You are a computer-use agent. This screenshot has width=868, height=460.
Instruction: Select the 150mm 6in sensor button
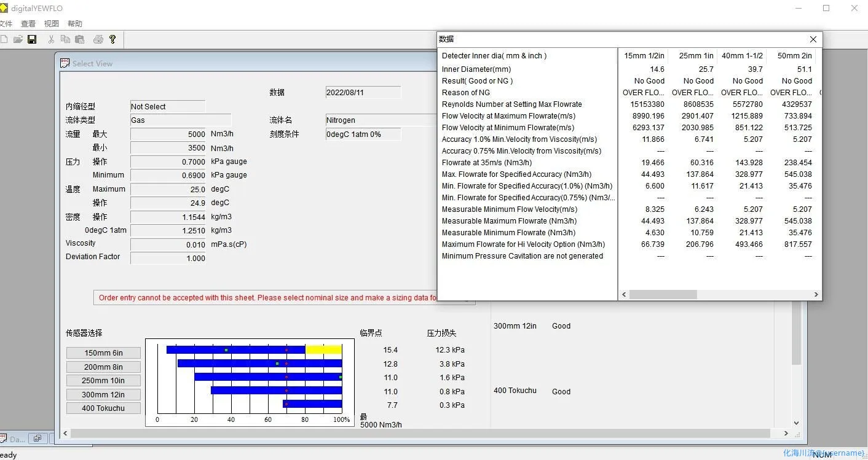[103, 353]
